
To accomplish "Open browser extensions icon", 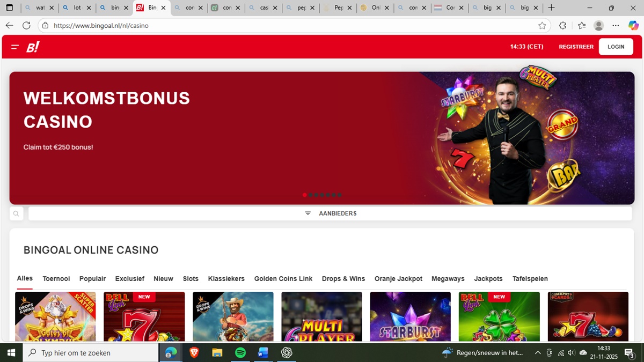I will [x=562, y=26].
